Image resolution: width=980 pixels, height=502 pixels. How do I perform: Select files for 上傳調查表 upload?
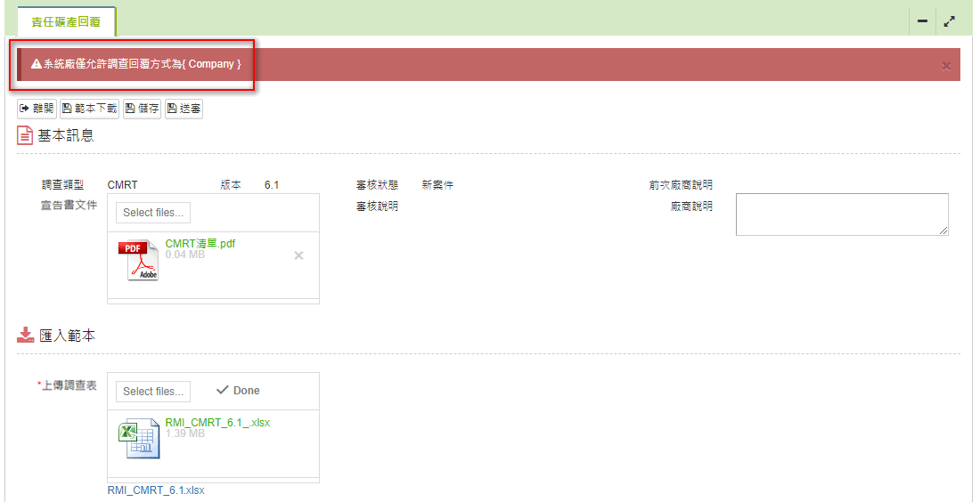coord(153,392)
